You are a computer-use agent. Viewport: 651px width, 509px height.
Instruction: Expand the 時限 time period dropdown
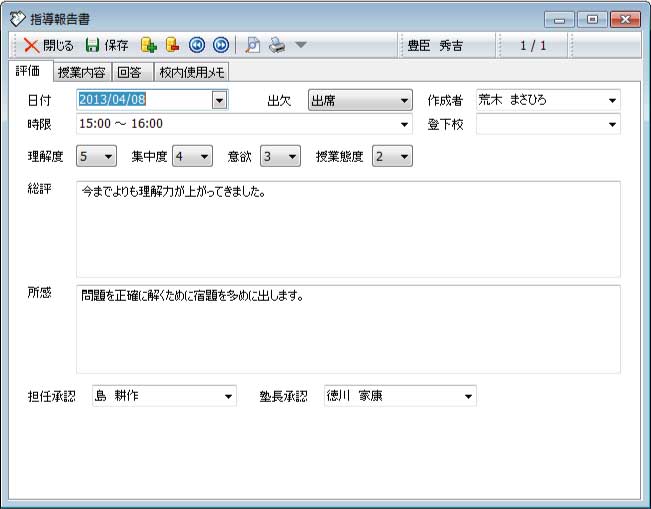244,124
